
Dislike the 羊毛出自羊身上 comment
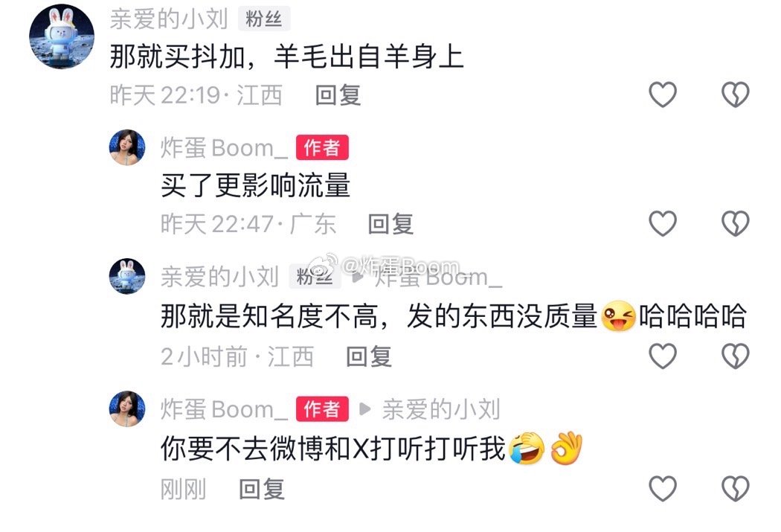pyautogui.click(x=735, y=94)
